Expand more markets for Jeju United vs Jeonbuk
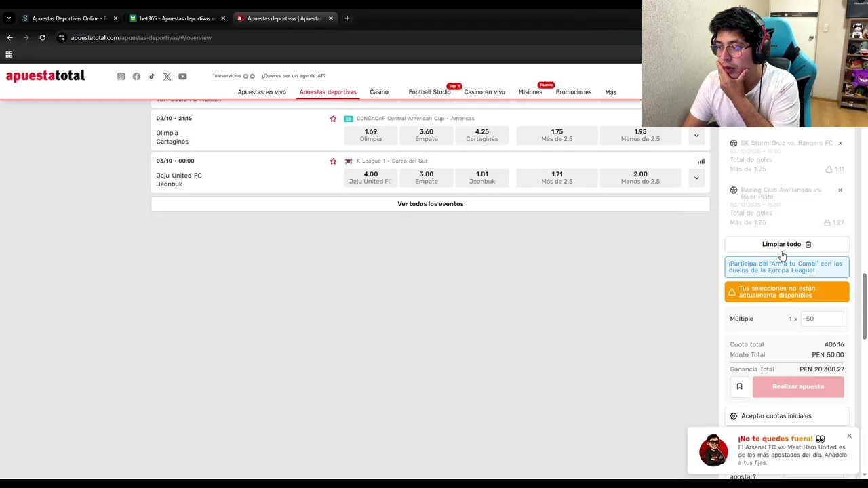Viewport: 868px width, 488px height. coord(696,178)
